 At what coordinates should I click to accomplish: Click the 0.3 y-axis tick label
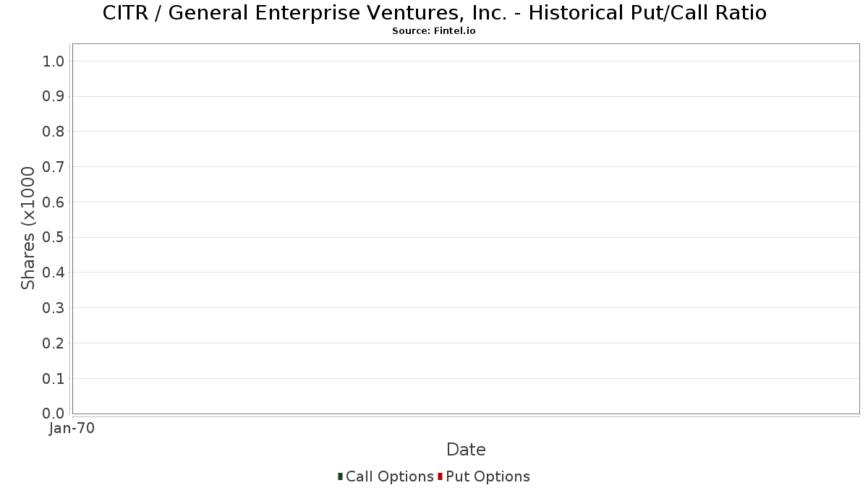(54, 308)
